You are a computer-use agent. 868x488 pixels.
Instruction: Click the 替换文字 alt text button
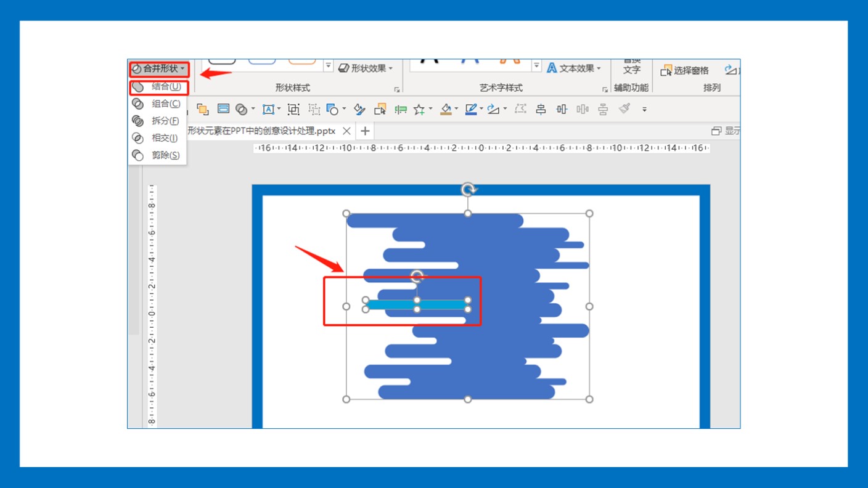tap(632, 67)
